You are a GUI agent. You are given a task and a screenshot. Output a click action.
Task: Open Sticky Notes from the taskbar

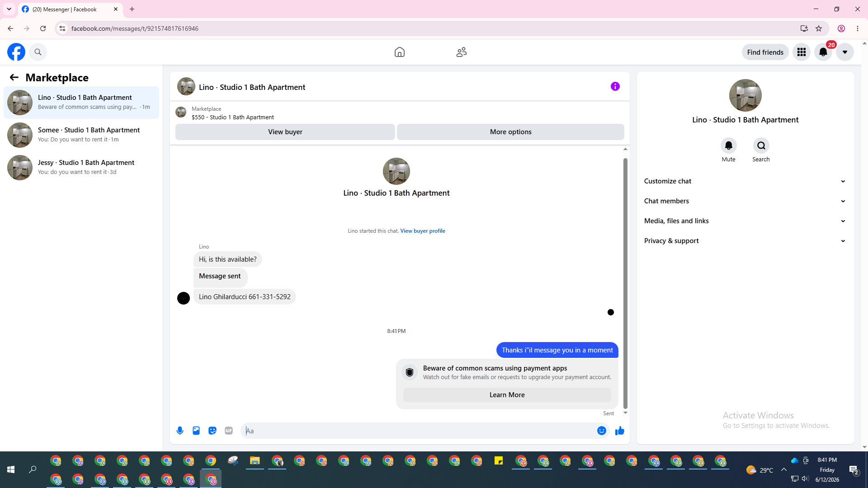[499, 461]
